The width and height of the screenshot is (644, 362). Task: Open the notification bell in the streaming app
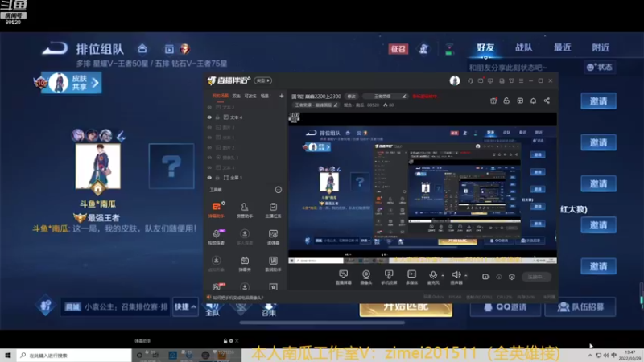tap(533, 101)
